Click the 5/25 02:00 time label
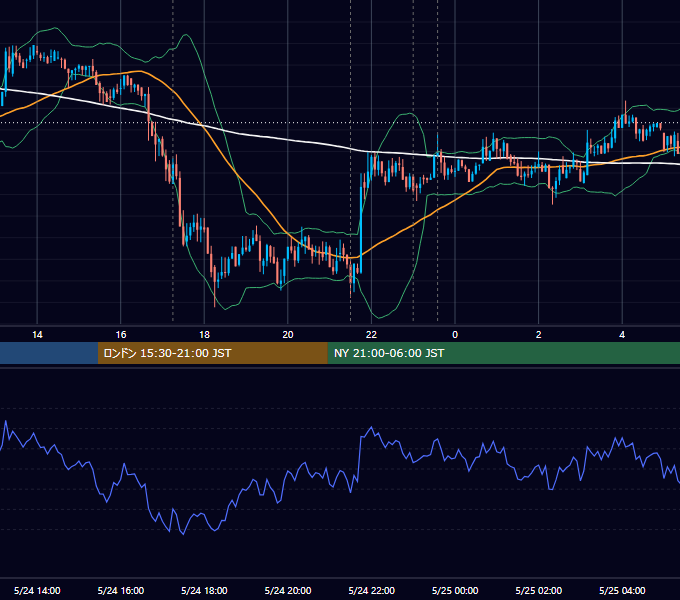This screenshot has height=600, width=680. 539,590
